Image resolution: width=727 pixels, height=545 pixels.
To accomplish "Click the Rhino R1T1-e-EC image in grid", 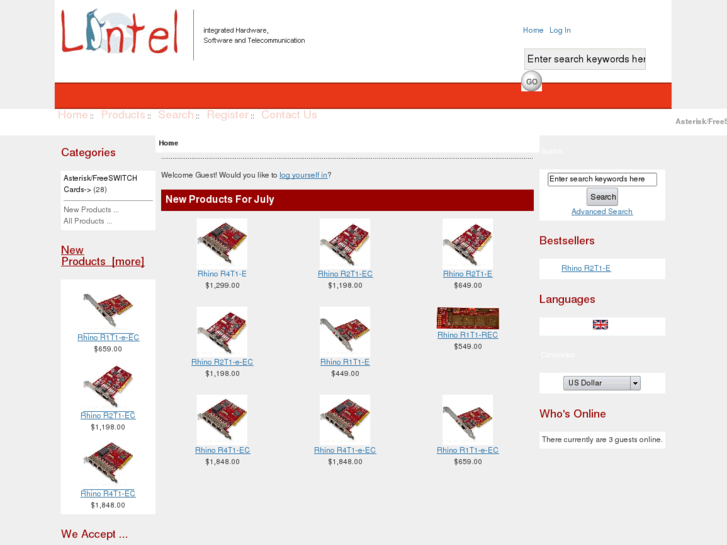I will [x=467, y=420].
